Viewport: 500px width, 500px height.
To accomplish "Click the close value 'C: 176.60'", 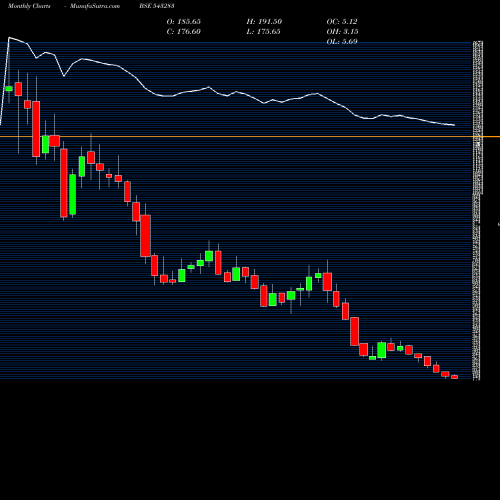I will click(184, 32).
